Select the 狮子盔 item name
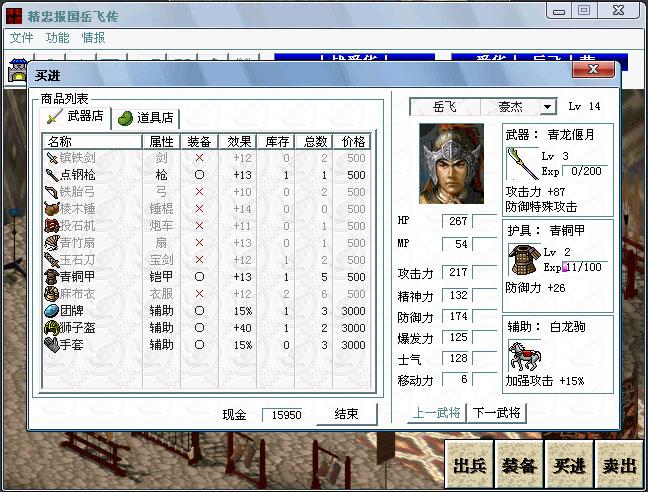648x492 pixels. click(78, 328)
